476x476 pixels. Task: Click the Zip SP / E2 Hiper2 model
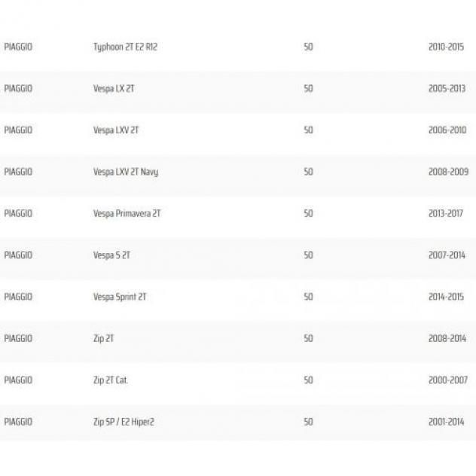click(x=124, y=422)
